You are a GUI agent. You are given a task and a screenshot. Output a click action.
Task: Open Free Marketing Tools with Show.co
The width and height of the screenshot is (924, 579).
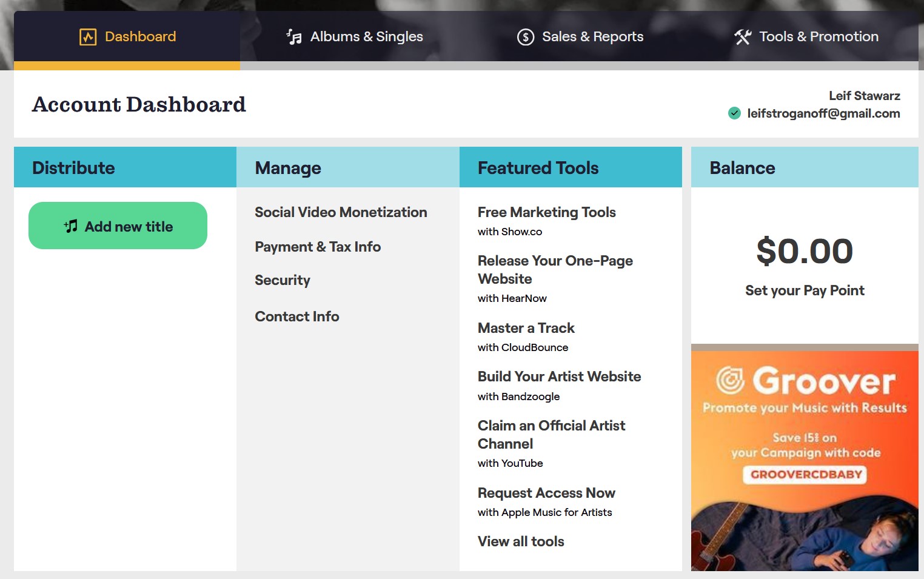[x=546, y=212]
